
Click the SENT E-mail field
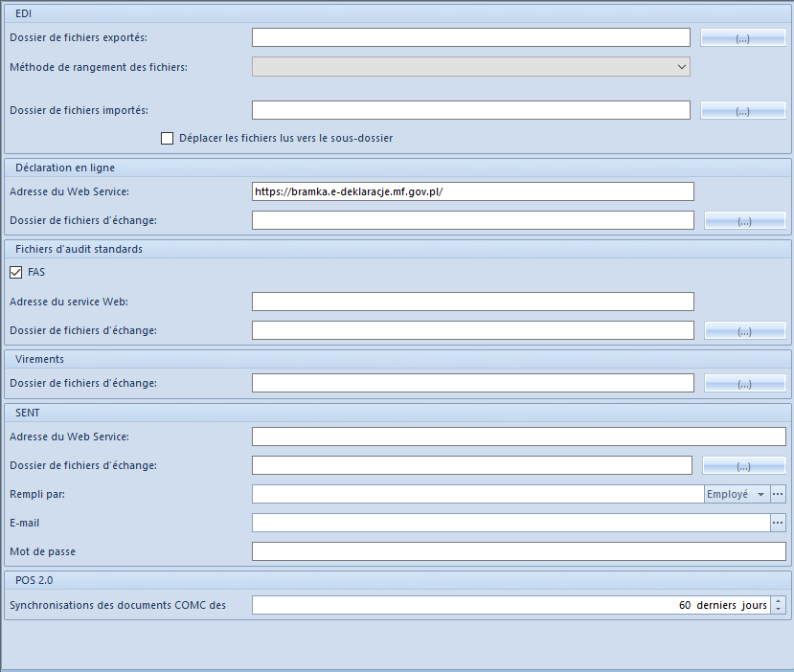[510, 523]
